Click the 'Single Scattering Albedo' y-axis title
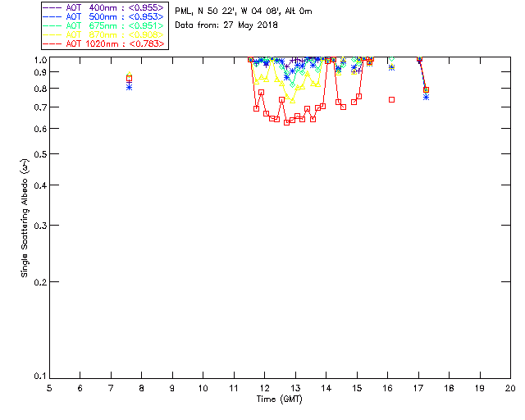The image size is (525, 420). click(25, 217)
